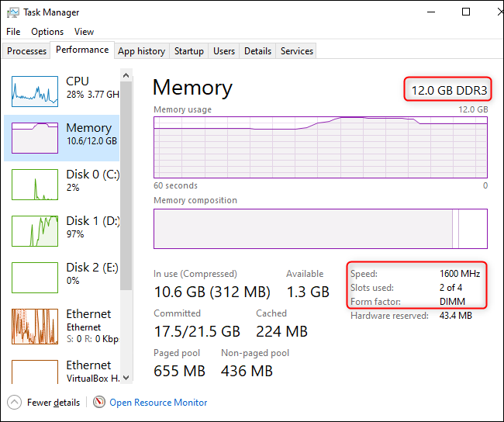The width and height of the screenshot is (504, 422).
Task: Open Disk 0 (C:) performance graph
Action: 35,184
